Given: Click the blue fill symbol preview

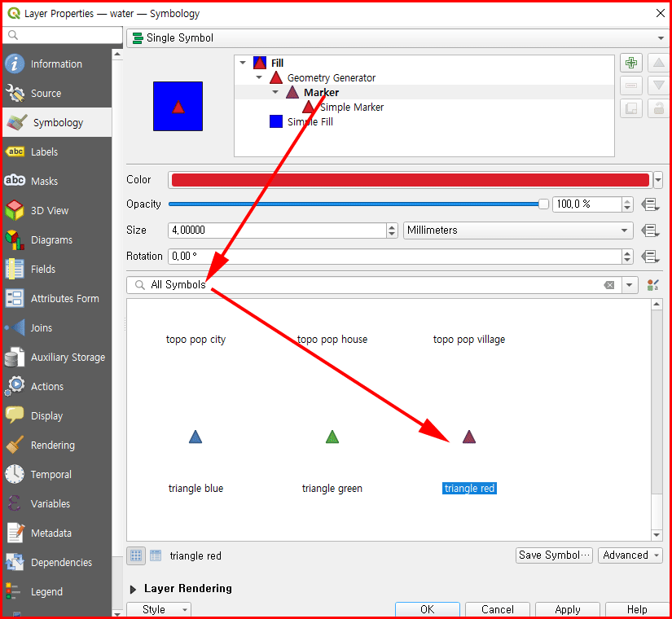Looking at the screenshot, I should click(x=178, y=107).
